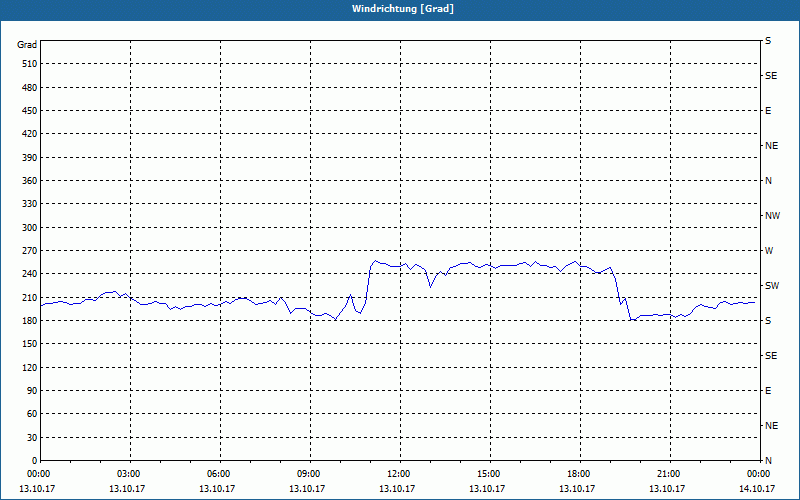Click the E compass label beside 450 gridline
Viewport: 800px width, 500px height.
768,111
